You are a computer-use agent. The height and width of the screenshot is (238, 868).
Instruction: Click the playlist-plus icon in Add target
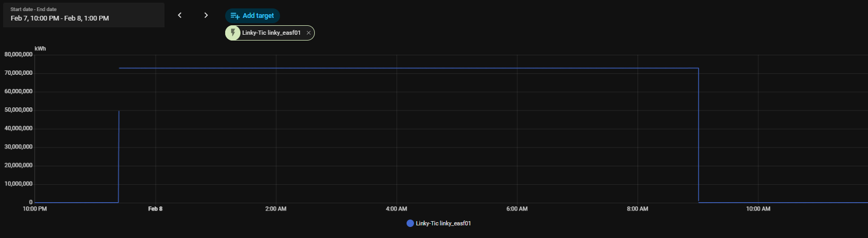coord(235,16)
